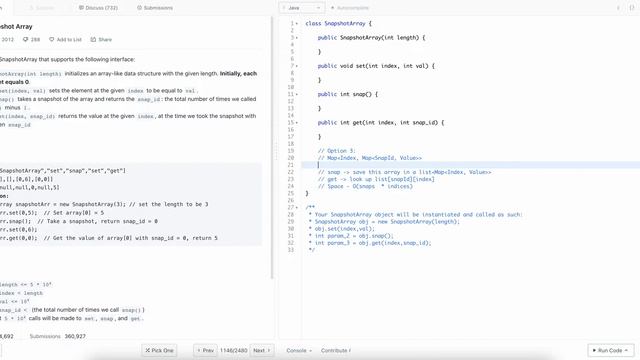Open the Console dropdown

pyautogui.click(x=299, y=350)
